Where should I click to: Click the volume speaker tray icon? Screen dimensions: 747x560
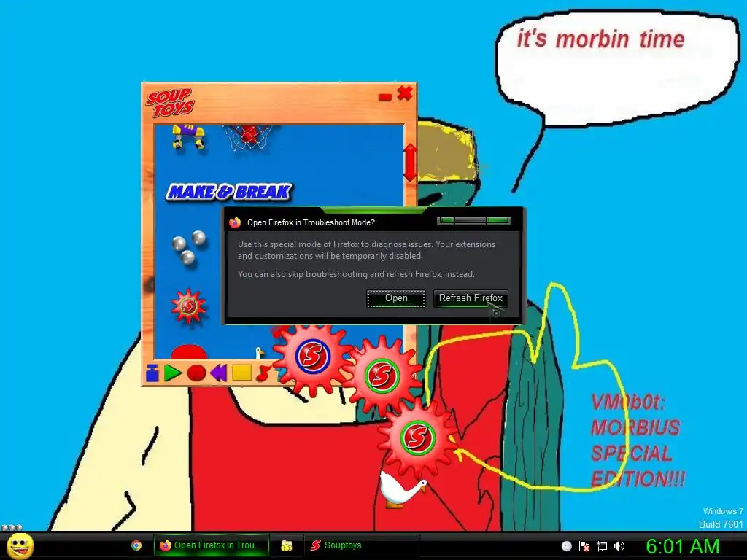coord(619,546)
